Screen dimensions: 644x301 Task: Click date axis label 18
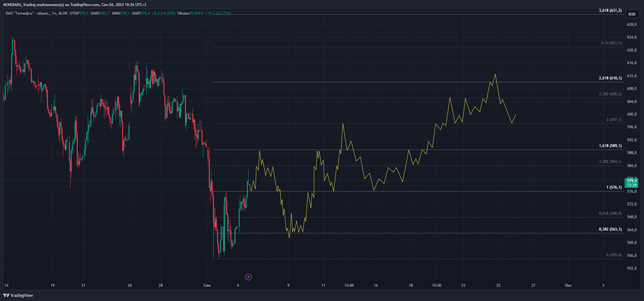pyautogui.click(x=411, y=285)
